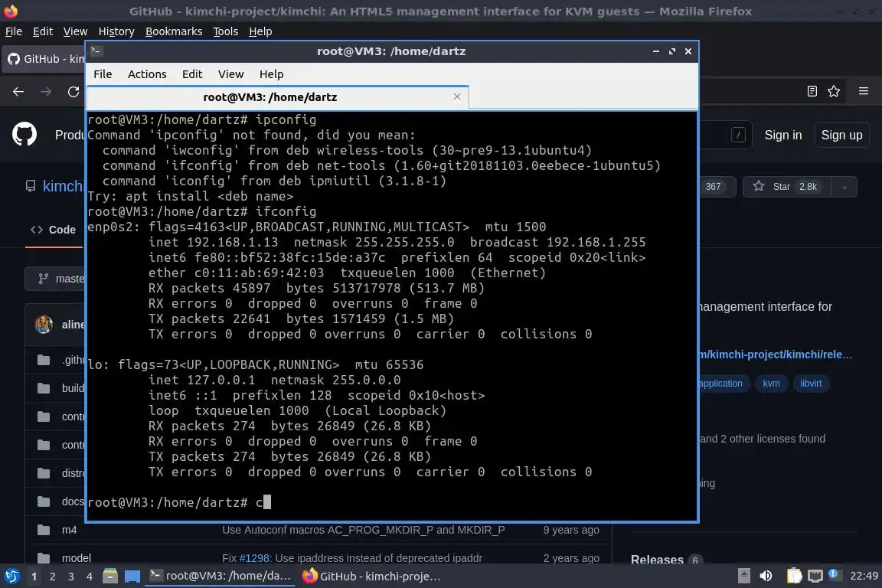Open the terminal View menu
The height and width of the screenshot is (588, 882).
(230, 74)
